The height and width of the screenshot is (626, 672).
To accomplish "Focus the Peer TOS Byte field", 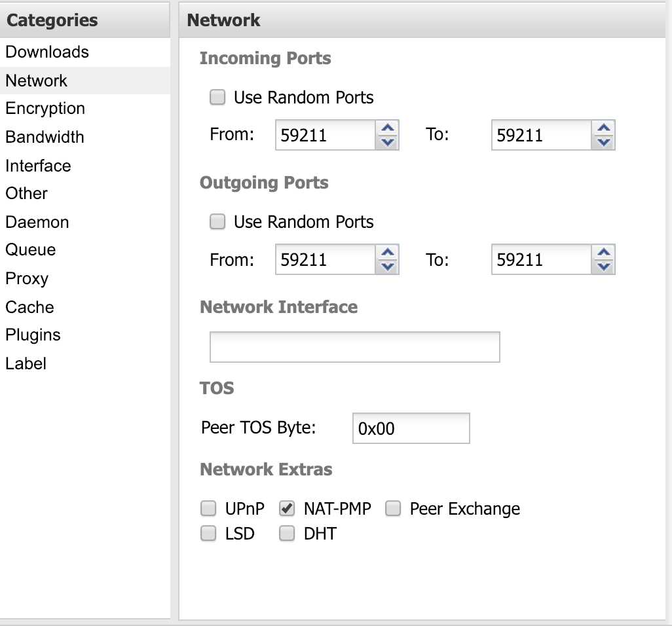I will [x=411, y=428].
